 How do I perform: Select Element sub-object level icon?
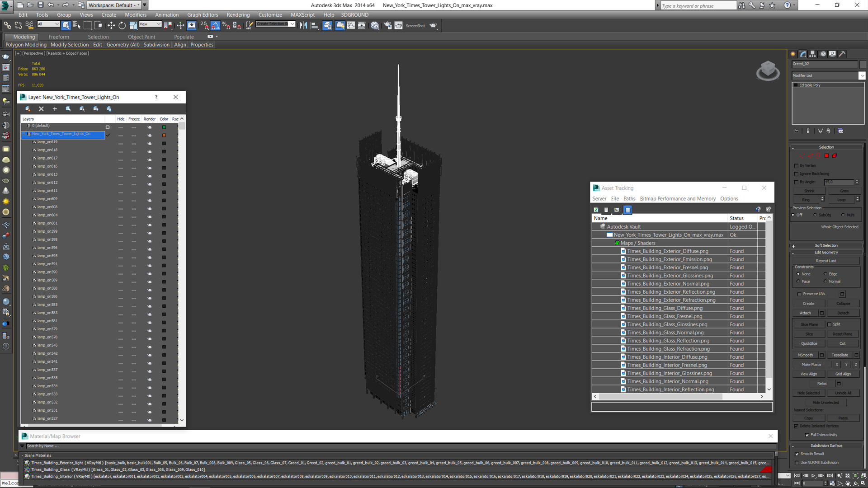point(835,155)
